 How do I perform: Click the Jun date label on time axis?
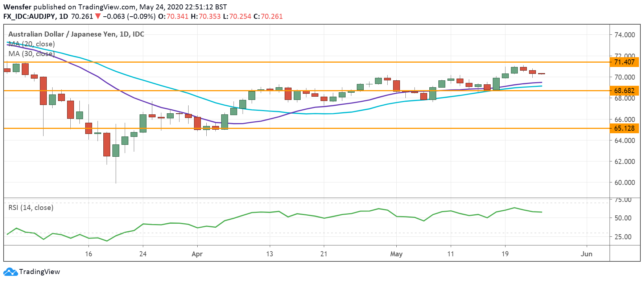pos(586,254)
